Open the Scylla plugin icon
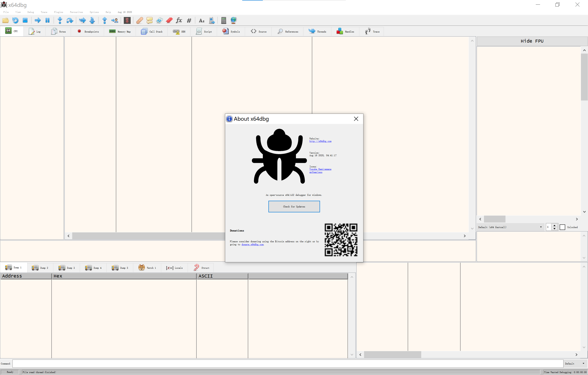This screenshot has height=375, width=588. click(x=127, y=20)
